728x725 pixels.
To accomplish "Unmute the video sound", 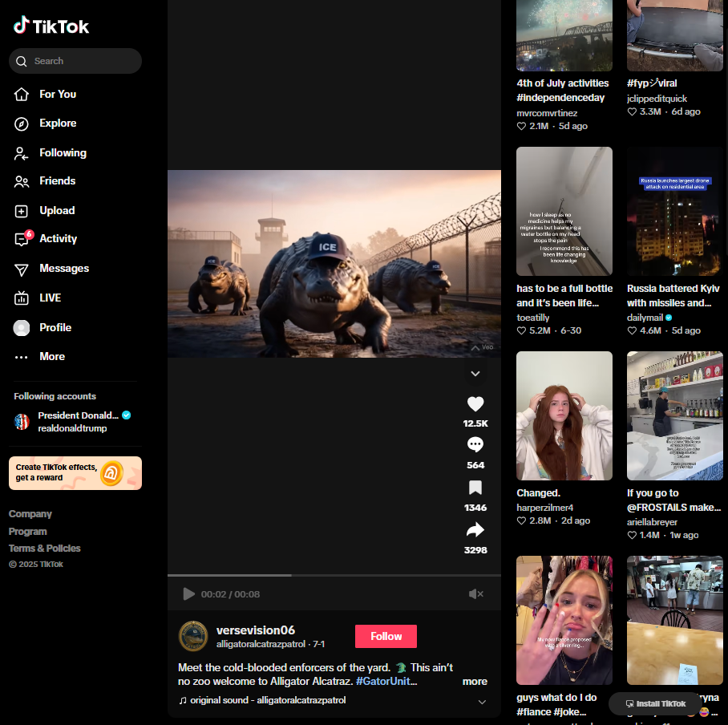I will click(x=476, y=594).
